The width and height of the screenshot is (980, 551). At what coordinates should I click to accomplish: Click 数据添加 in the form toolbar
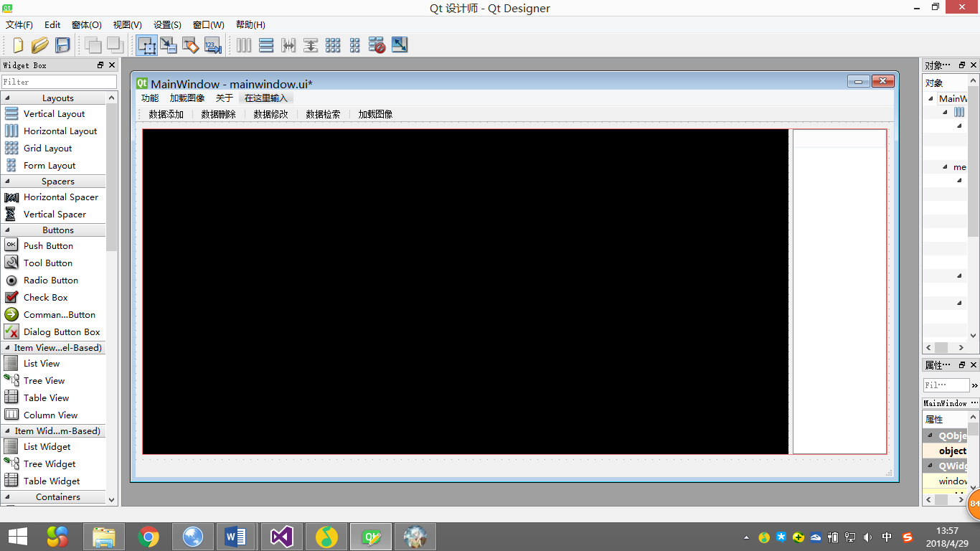[166, 114]
